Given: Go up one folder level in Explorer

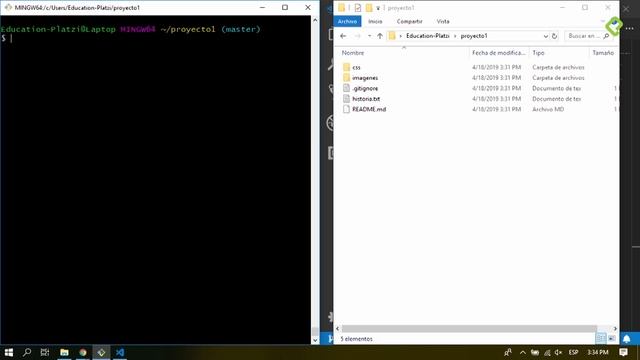Looking at the screenshot, I should pyautogui.click(x=380, y=36).
